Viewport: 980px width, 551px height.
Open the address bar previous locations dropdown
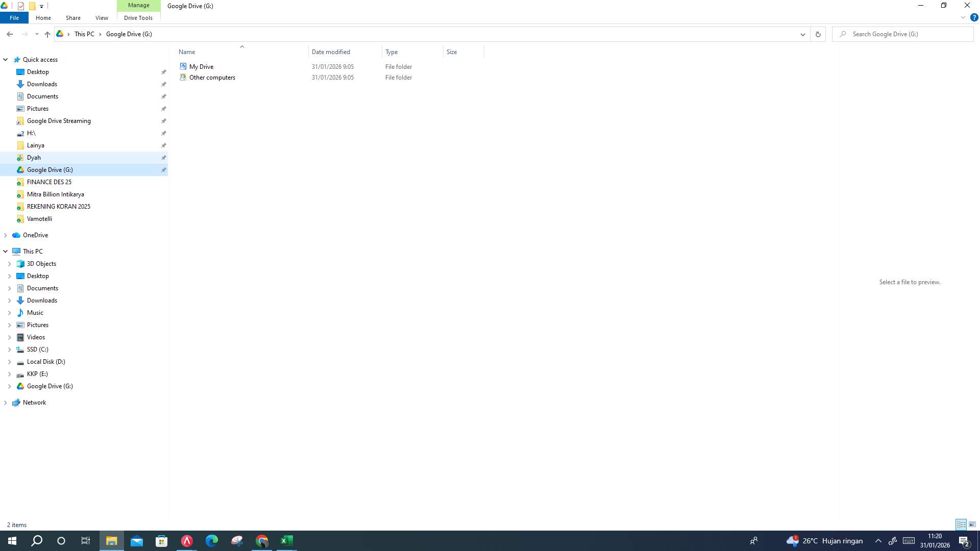pos(802,34)
